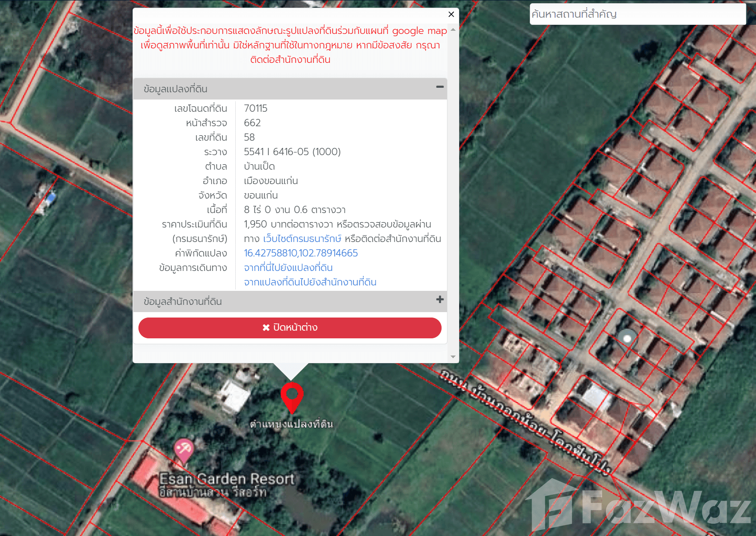
Task: Focus the ค้นหาสถานที่สำคัญ search field
Action: click(x=637, y=14)
